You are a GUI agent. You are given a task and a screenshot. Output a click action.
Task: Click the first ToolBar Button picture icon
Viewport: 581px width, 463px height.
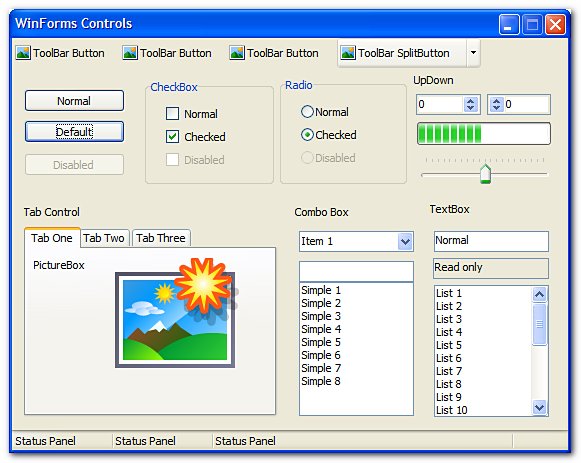click(x=23, y=53)
